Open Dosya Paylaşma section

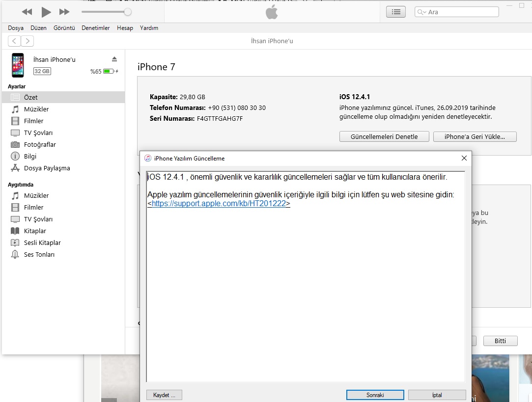[63, 168]
